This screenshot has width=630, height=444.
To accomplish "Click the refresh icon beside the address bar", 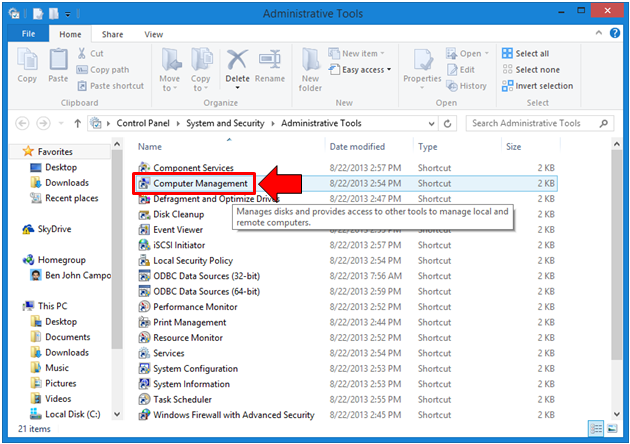I will [x=447, y=123].
